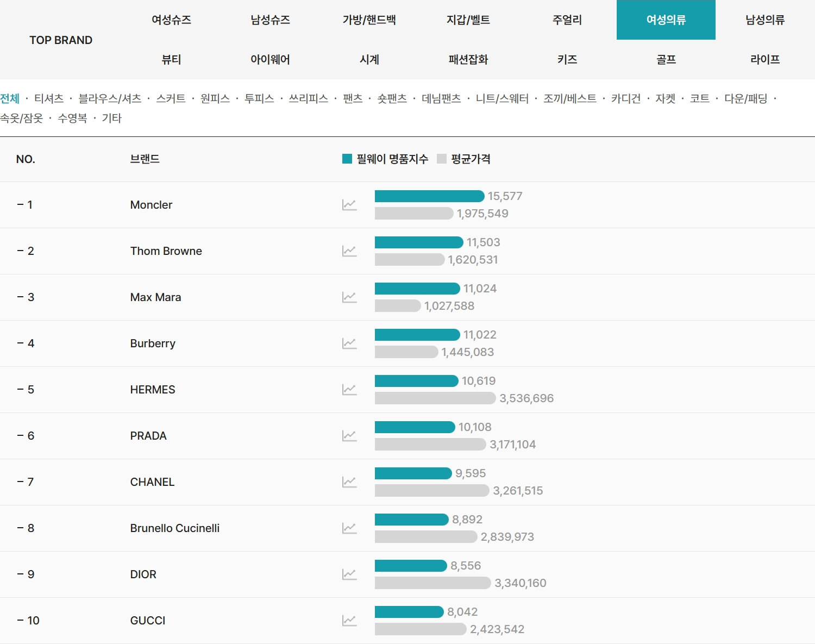Filter by 카디건 subcategory

pyautogui.click(x=626, y=98)
